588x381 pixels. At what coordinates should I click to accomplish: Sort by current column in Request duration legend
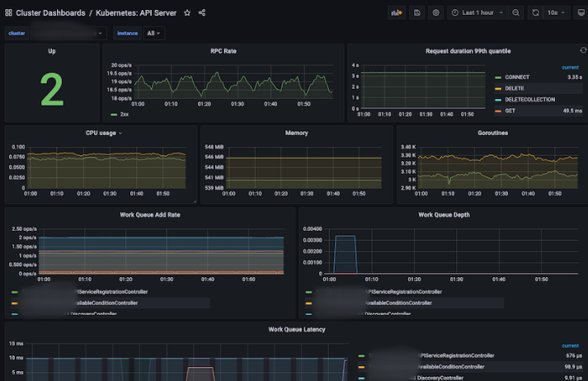[x=571, y=68]
